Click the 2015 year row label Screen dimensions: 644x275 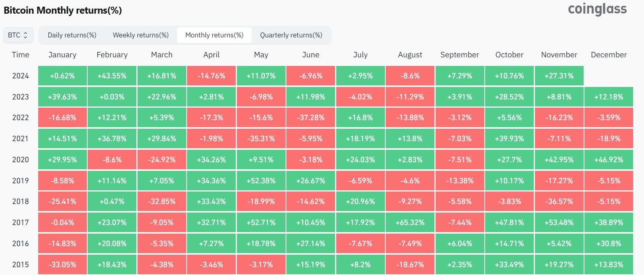[x=20, y=264]
